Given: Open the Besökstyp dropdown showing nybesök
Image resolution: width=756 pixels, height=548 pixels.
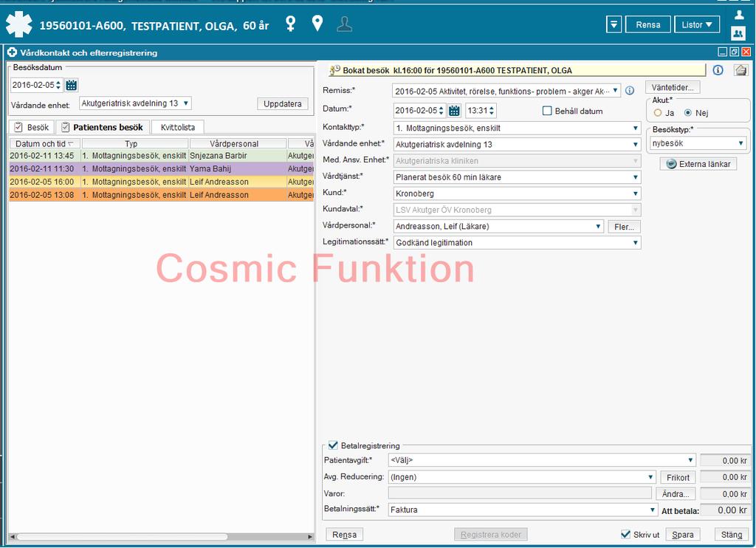Looking at the screenshot, I should pos(698,143).
